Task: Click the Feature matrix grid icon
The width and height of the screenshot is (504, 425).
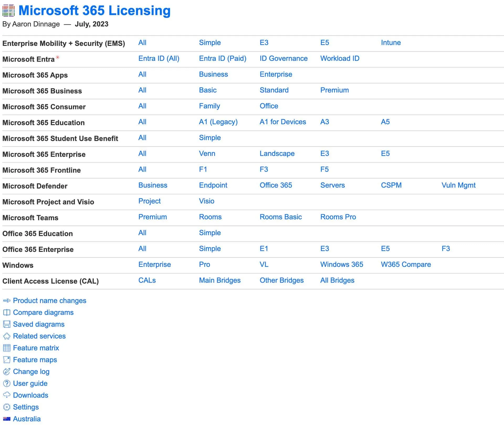Action: [7, 348]
